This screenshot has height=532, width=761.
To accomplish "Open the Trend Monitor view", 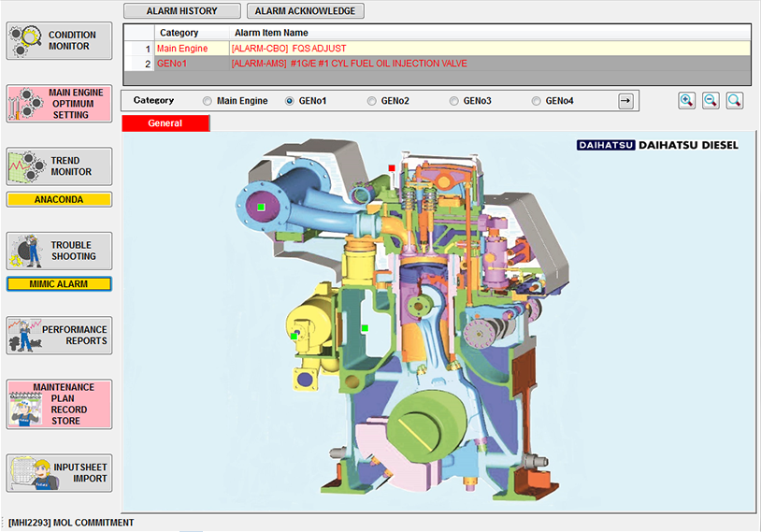I will pyautogui.click(x=59, y=166).
